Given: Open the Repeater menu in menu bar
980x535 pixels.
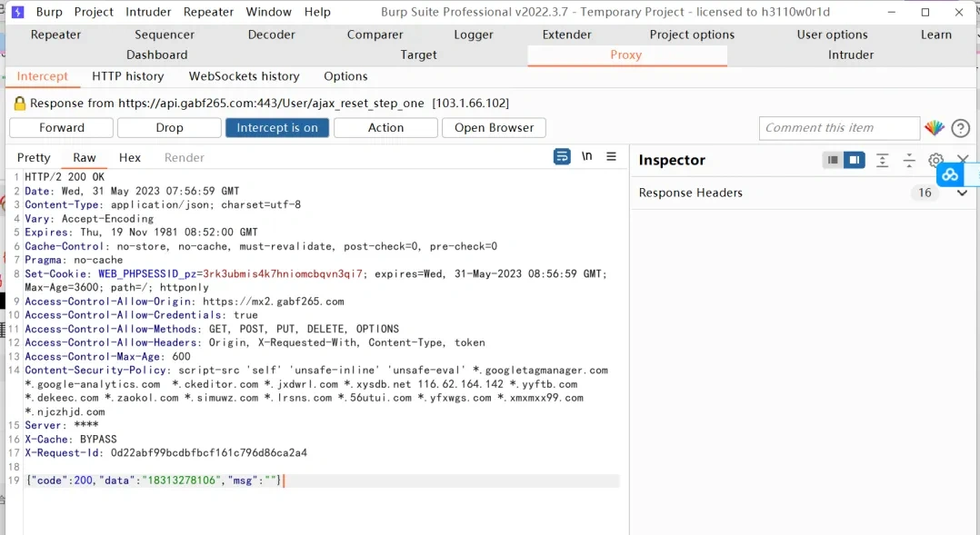Looking at the screenshot, I should pos(208,12).
